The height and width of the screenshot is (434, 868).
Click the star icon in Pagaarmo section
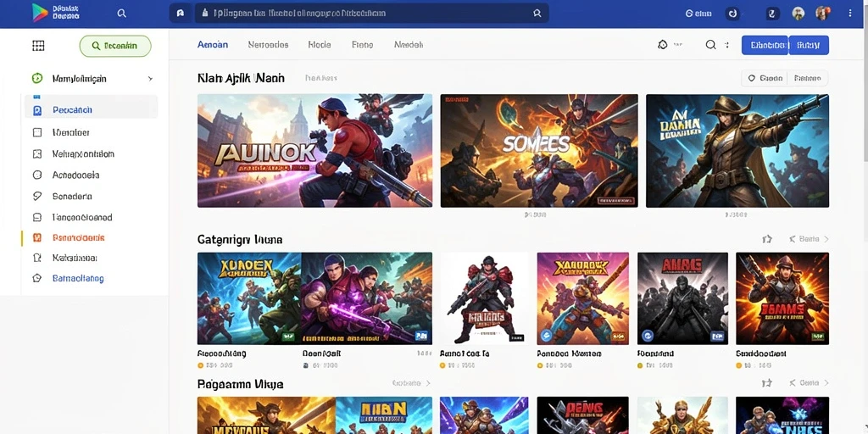point(766,383)
